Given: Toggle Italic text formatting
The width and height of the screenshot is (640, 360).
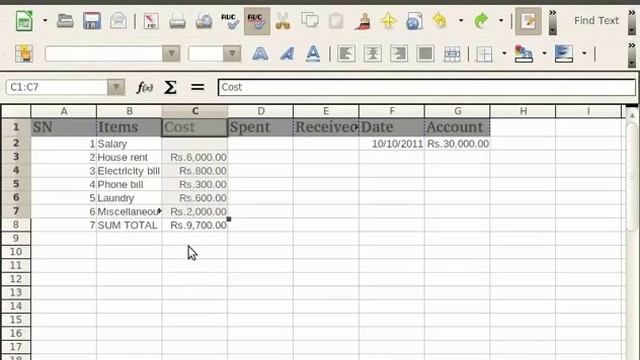Looking at the screenshot, I should click(x=287, y=53).
